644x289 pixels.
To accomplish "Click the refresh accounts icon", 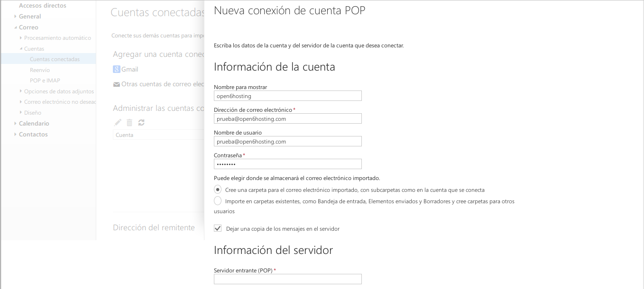I will click(x=141, y=122).
